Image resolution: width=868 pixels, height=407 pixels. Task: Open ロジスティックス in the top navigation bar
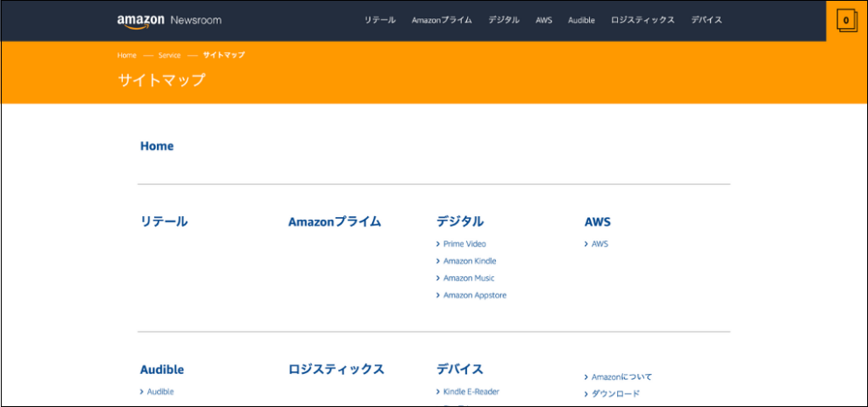click(642, 20)
